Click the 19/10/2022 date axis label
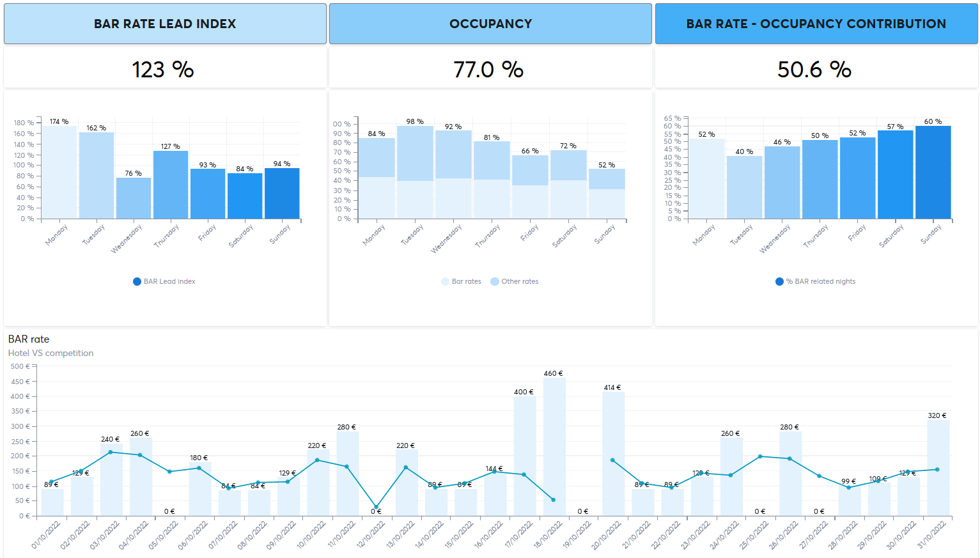Image resolution: width=980 pixels, height=558 pixels. tap(577, 535)
